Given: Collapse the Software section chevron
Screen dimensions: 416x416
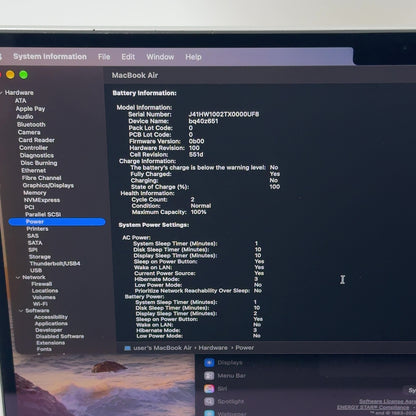Looking at the screenshot, I should (21, 311).
